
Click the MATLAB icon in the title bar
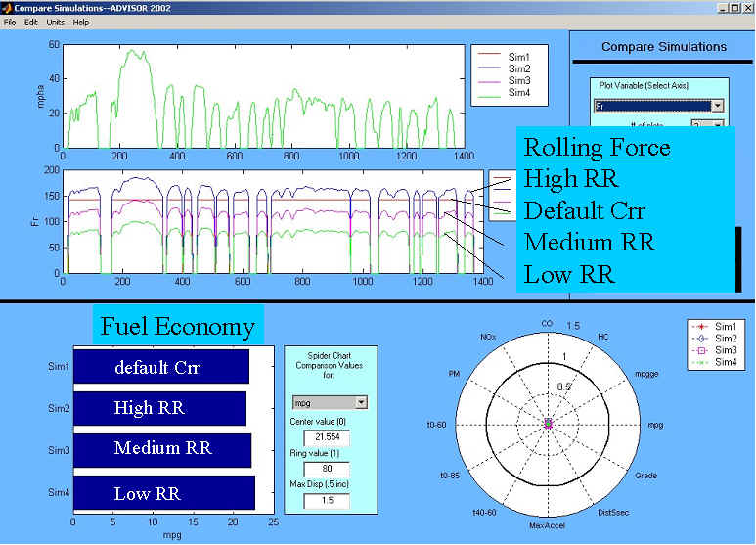(9, 8)
